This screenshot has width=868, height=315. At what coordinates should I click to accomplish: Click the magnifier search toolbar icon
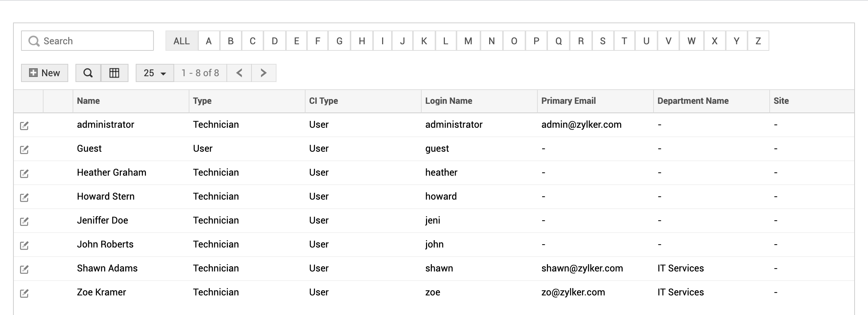(x=88, y=73)
